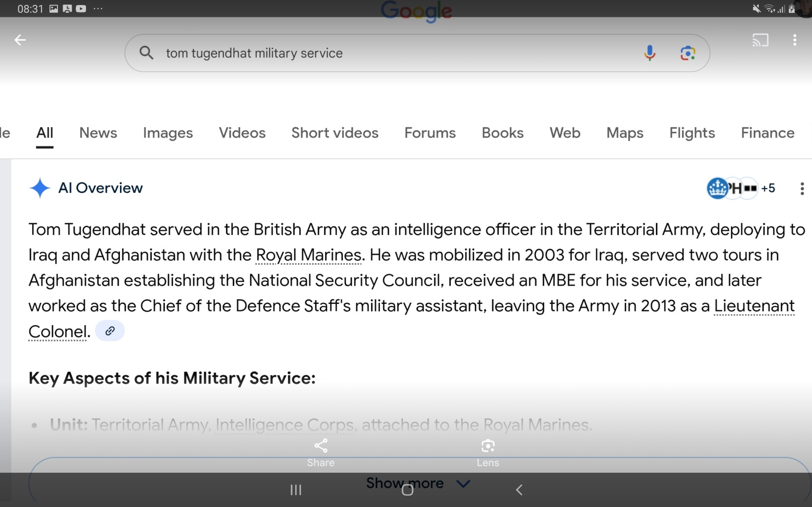Open Google Lens from the search bar

click(x=688, y=53)
